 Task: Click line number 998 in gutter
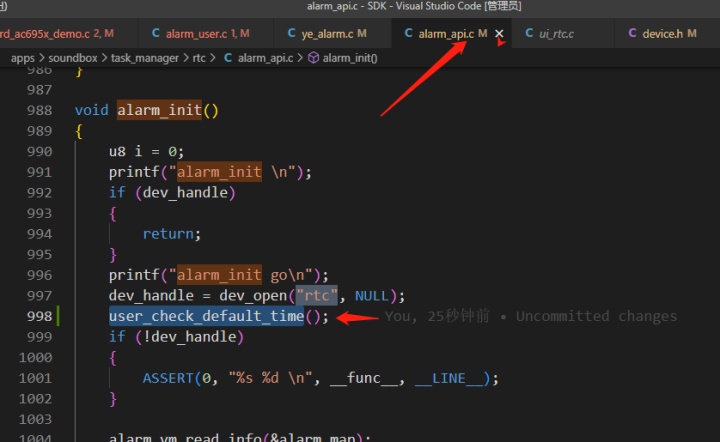(39, 316)
